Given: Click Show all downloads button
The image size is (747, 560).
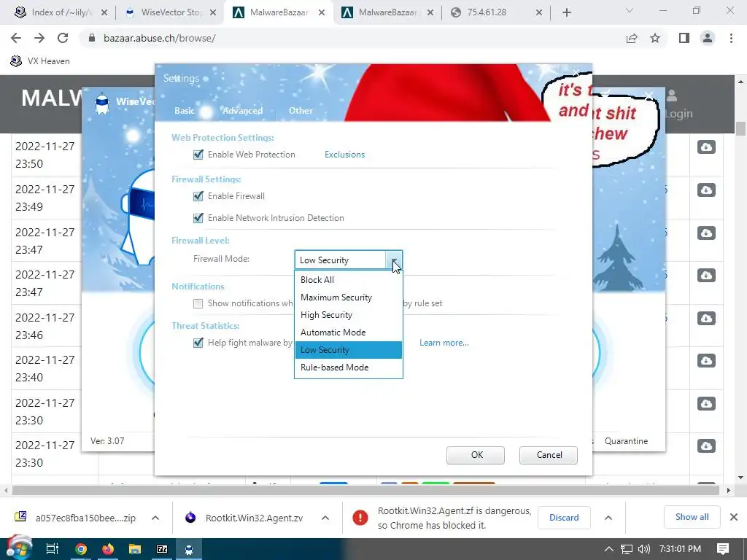Looking at the screenshot, I should click(x=692, y=517).
